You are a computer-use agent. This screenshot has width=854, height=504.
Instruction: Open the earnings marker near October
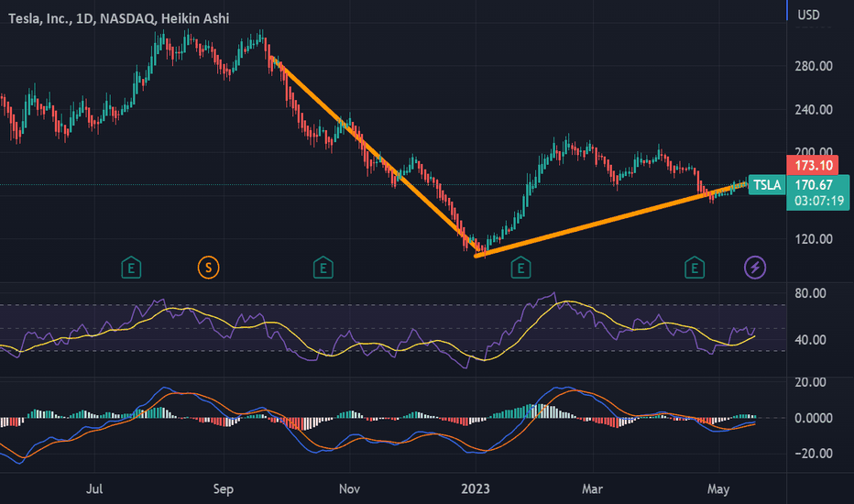[x=323, y=268]
